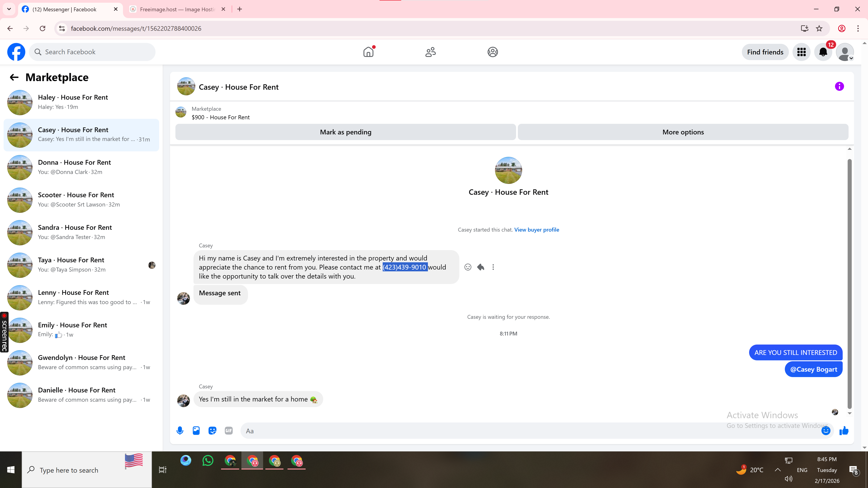Click the voice clip microphone icon

(x=180, y=430)
